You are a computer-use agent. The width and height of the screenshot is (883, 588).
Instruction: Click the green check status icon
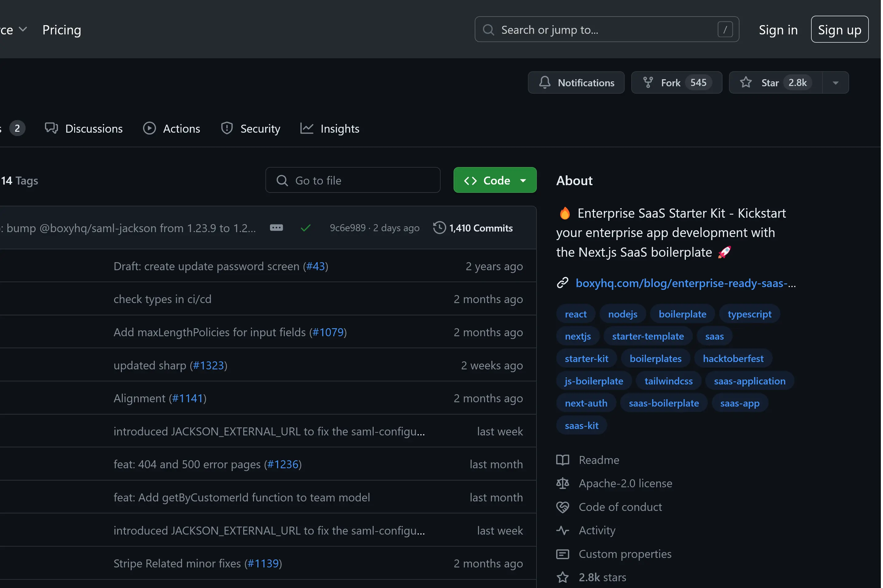[306, 228]
